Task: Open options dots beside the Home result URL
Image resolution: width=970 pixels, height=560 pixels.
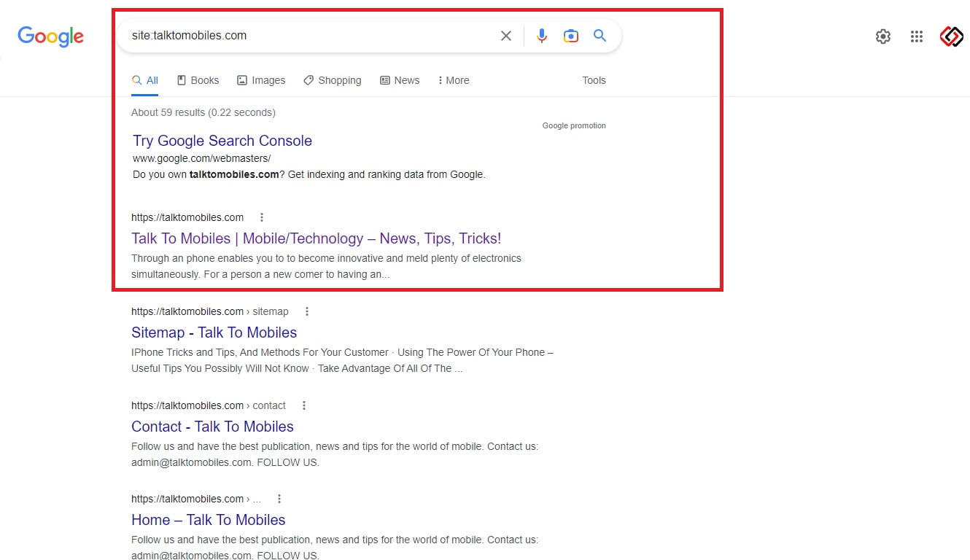Action: (279, 499)
